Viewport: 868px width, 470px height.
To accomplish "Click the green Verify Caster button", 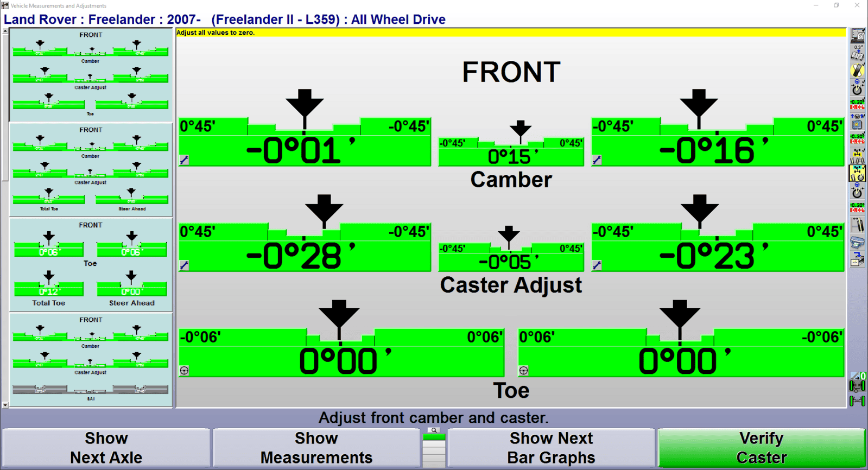I will coord(762,448).
